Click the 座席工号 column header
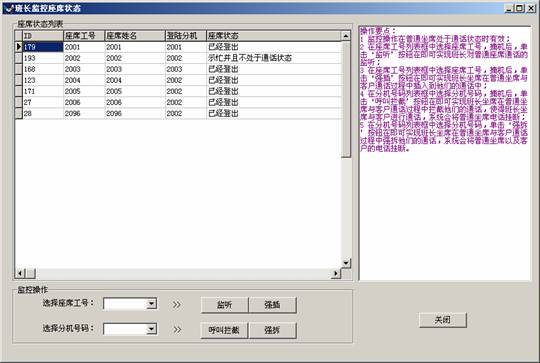Image resolution: width=540 pixels, height=363 pixels. [x=84, y=36]
